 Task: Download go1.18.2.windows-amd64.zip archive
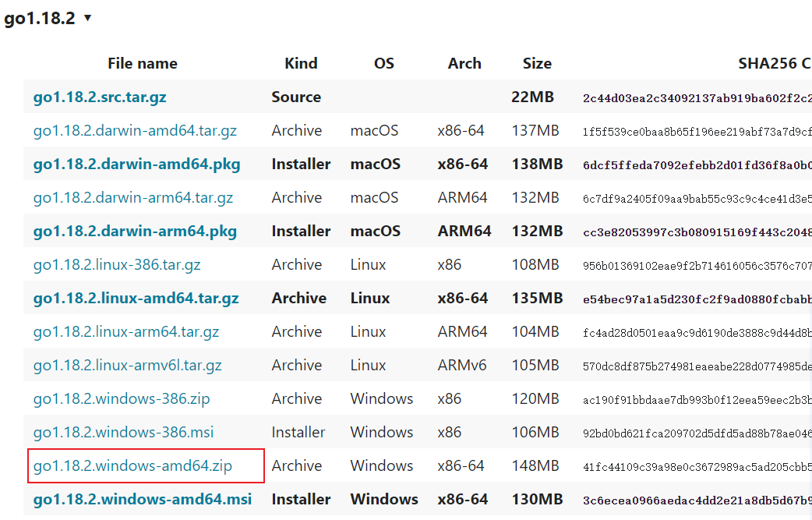(132, 465)
